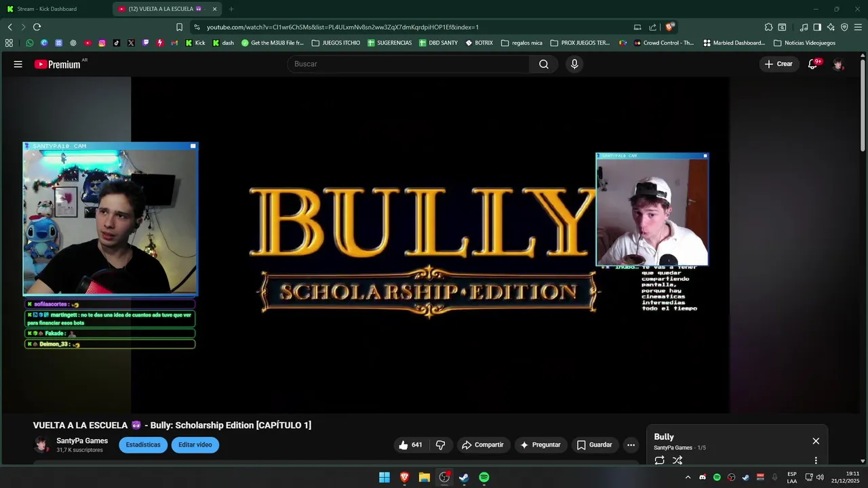Open Instagram bookmark icon

click(x=102, y=43)
